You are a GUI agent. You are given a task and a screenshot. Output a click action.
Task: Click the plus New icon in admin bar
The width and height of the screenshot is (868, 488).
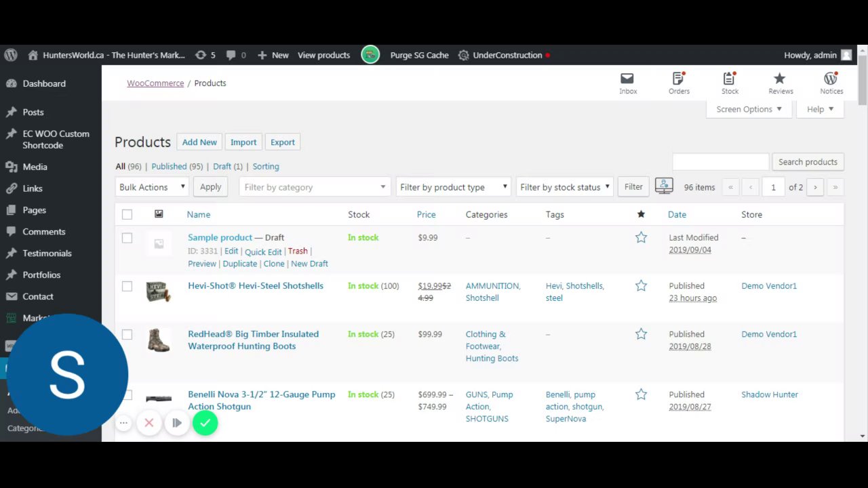click(x=262, y=55)
